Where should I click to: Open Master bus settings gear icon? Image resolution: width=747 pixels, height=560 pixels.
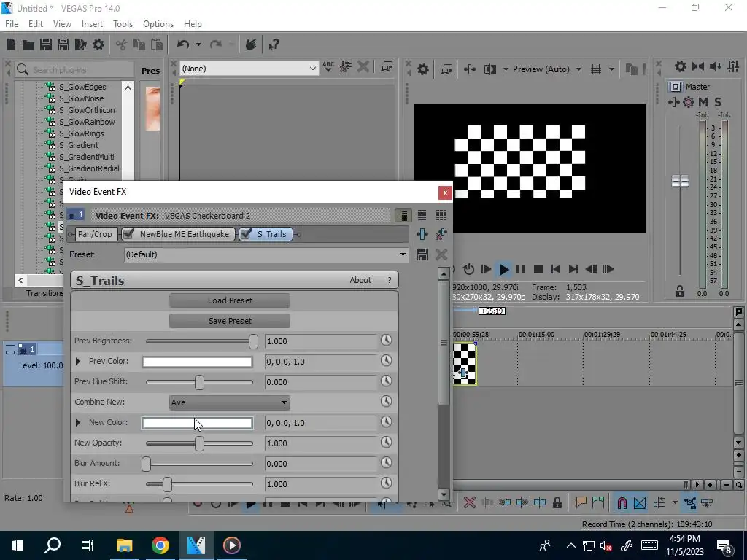pyautogui.click(x=681, y=66)
